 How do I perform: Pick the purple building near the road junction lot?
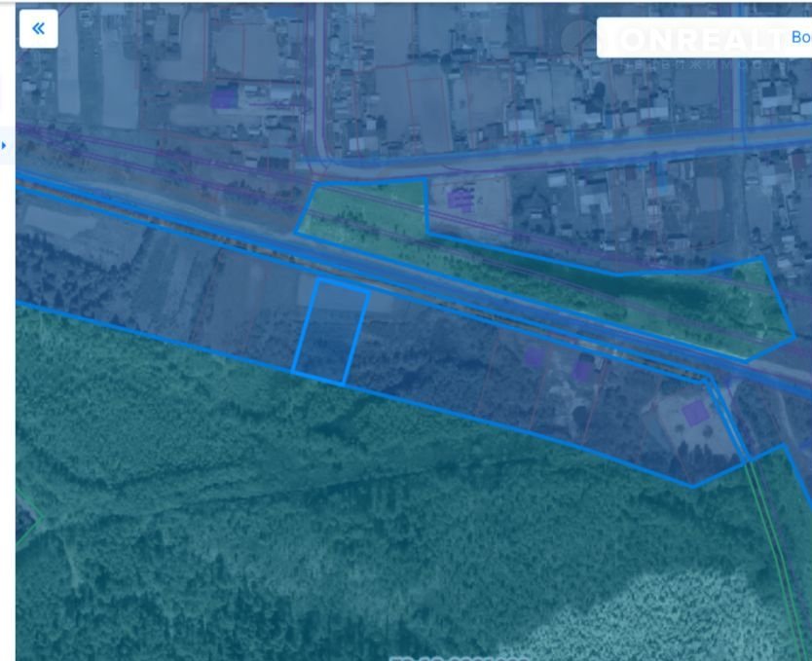460,199
